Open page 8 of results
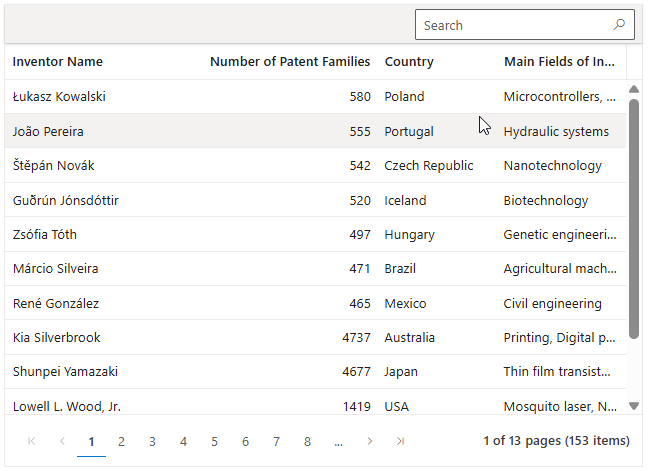 pos(307,441)
